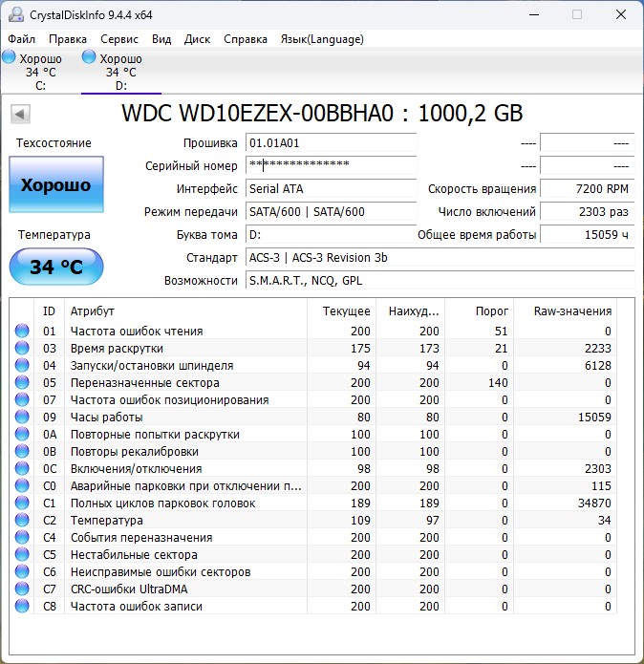Click the Порог column header
Image resolution: width=644 pixels, height=664 pixels.
click(x=480, y=311)
